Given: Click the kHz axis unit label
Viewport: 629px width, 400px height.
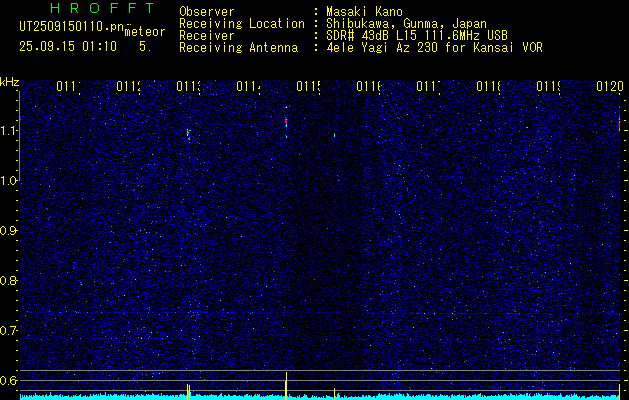Looking at the screenshot, I should pyautogui.click(x=10, y=83).
